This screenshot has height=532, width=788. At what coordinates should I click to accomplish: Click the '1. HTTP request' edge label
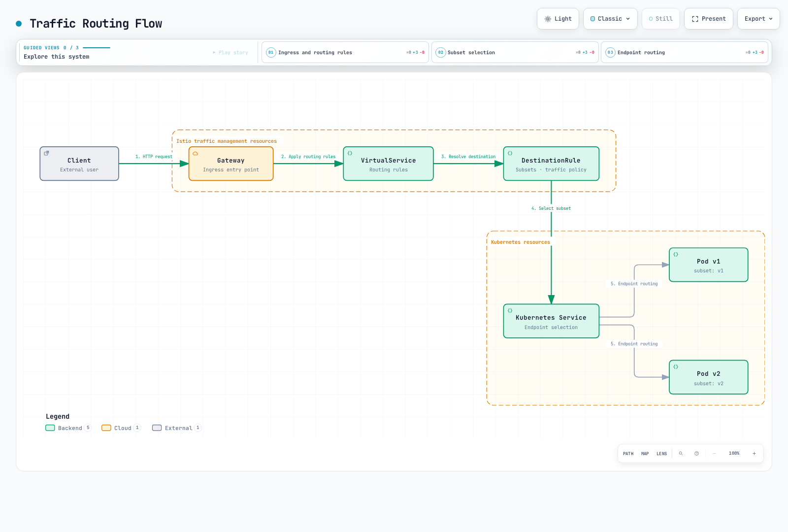coord(154,157)
